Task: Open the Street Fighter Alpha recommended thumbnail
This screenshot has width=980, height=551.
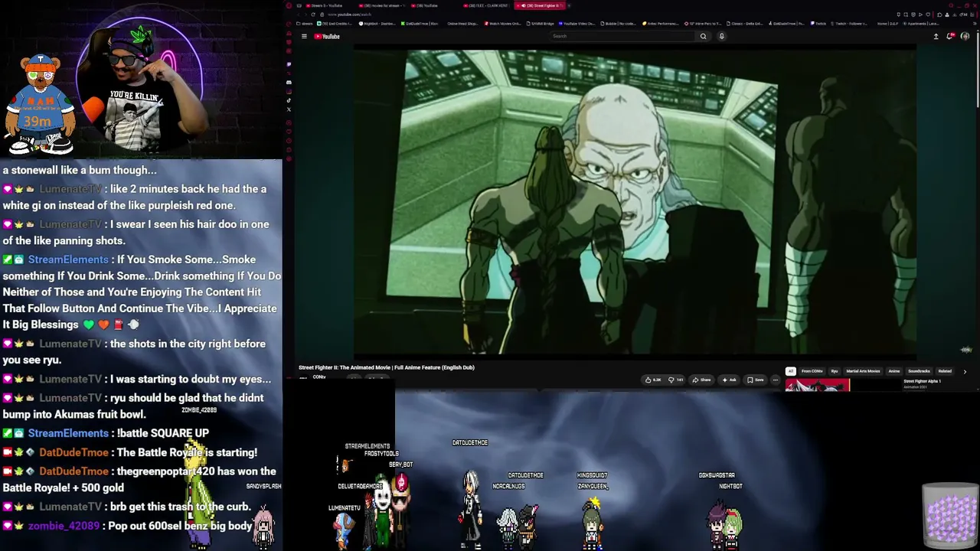Action: coord(817,385)
